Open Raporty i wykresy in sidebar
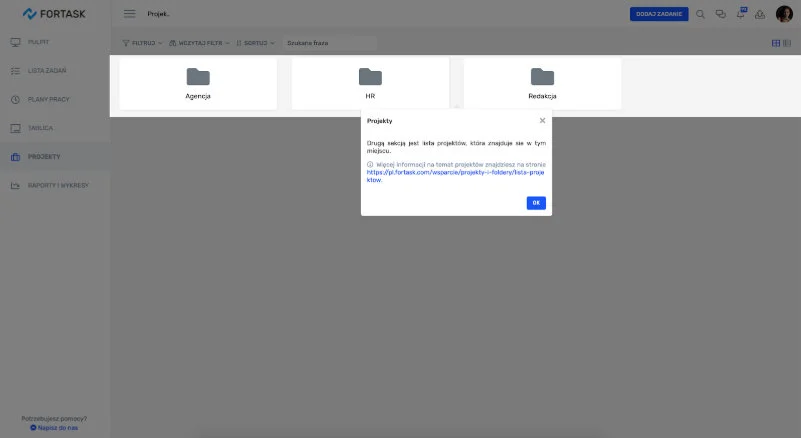The height and width of the screenshot is (438, 801). click(x=57, y=185)
